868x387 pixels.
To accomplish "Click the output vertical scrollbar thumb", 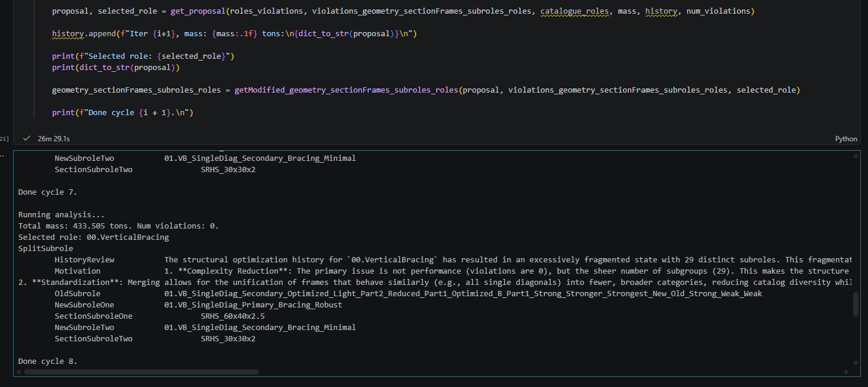I will click(x=856, y=304).
